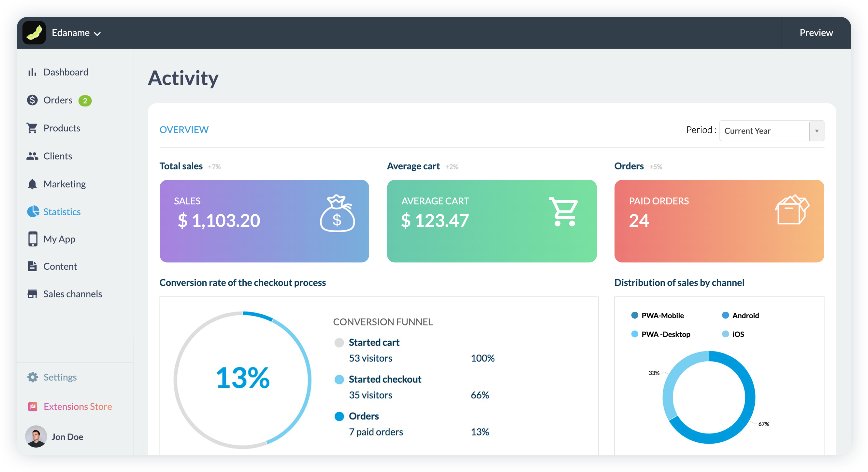Click the Products cart icon

click(32, 128)
